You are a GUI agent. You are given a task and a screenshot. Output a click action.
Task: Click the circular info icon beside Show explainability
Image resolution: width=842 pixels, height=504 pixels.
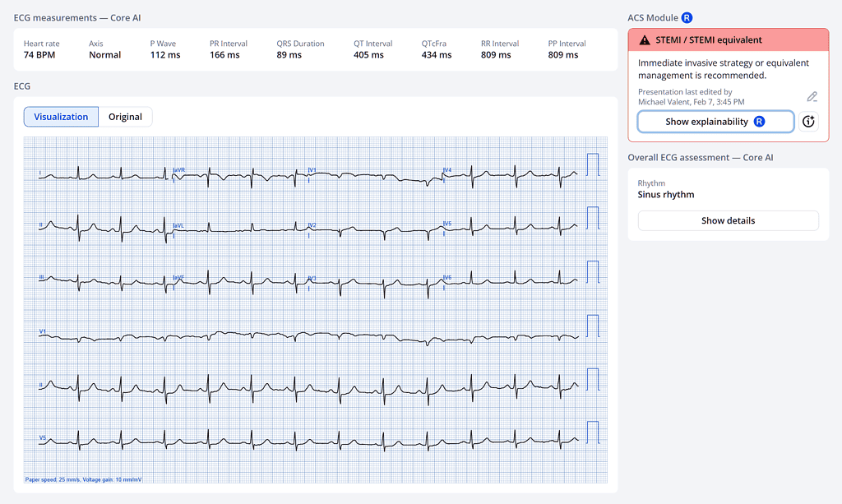(809, 121)
